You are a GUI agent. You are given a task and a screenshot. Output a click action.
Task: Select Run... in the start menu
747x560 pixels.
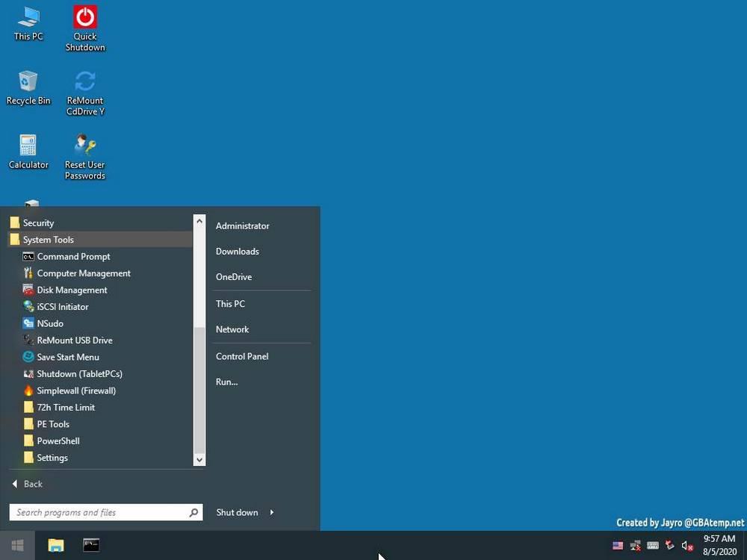pos(226,382)
